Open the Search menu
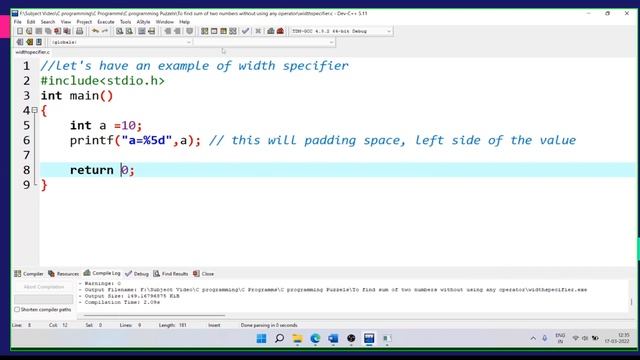Image resolution: width=640 pixels, height=360 pixels. [48, 22]
